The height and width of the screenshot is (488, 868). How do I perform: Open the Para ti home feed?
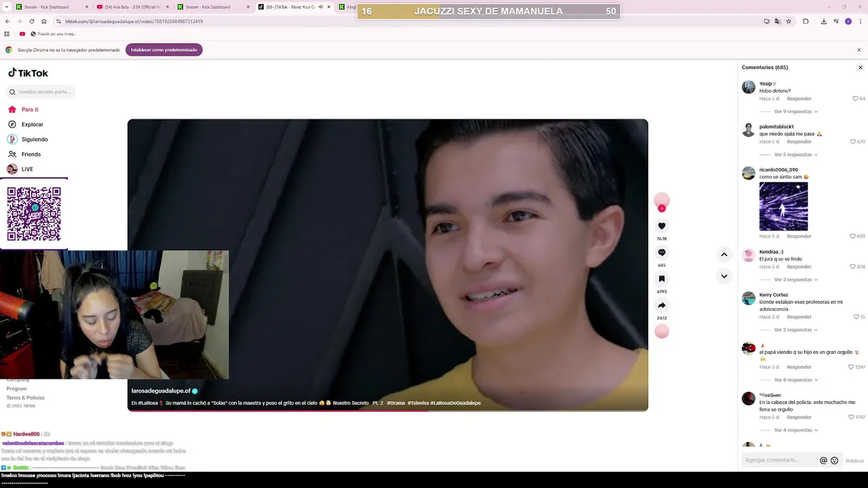click(23, 110)
